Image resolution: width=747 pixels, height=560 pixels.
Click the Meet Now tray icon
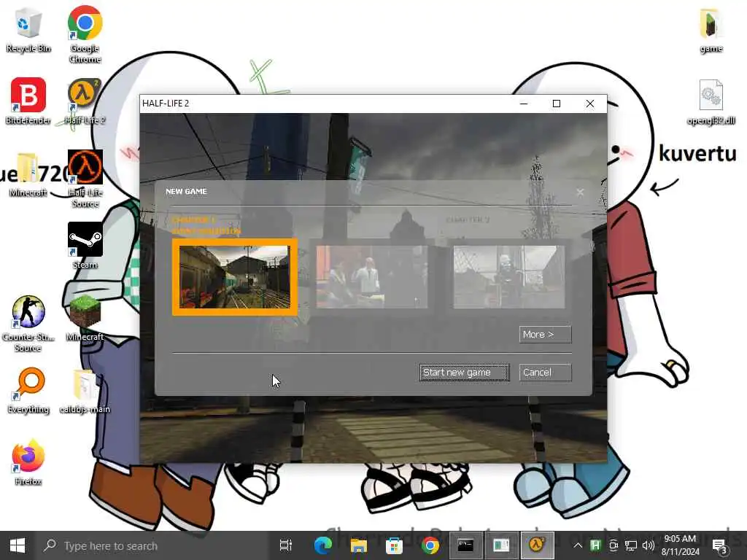tap(614, 545)
